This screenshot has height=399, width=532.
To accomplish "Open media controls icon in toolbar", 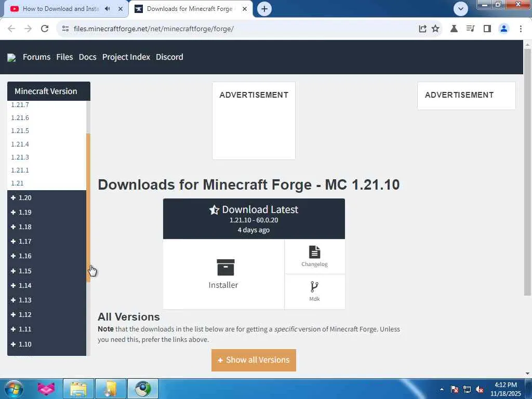I will pos(470,29).
